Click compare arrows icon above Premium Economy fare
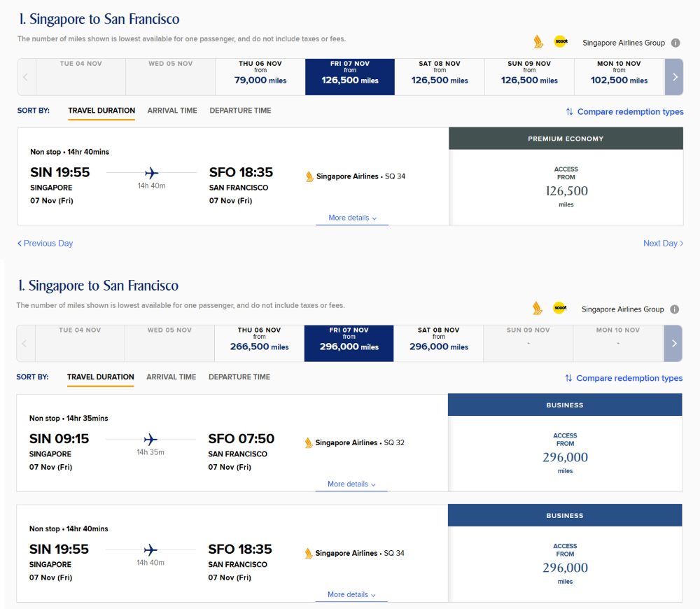 click(570, 112)
